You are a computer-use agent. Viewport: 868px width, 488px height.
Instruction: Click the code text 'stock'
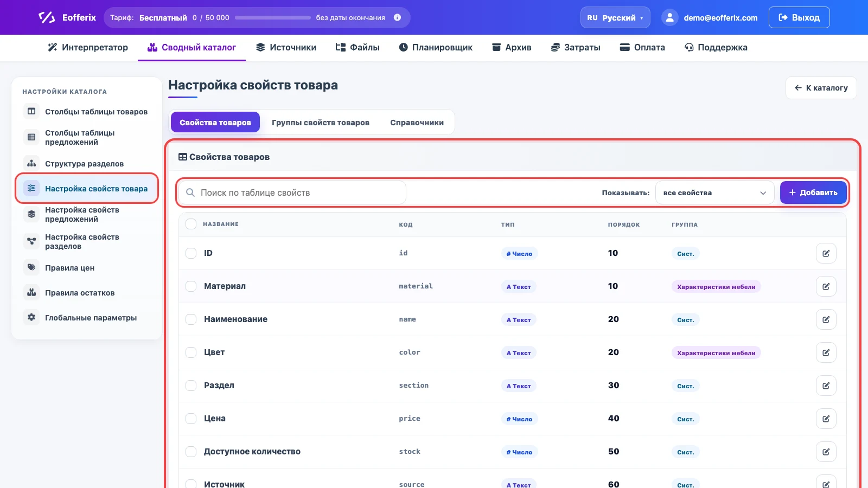pos(410,452)
